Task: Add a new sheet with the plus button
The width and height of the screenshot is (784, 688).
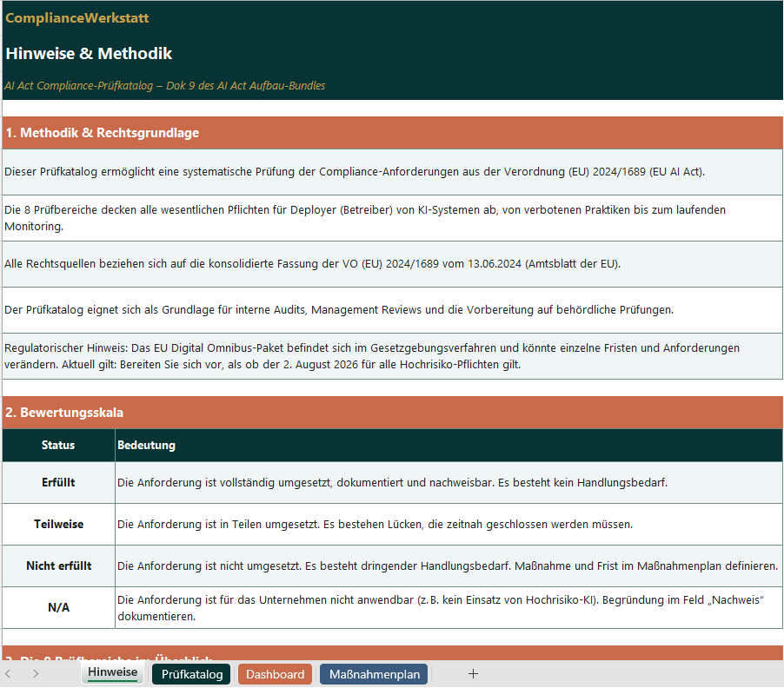Action: pyautogui.click(x=473, y=673)
